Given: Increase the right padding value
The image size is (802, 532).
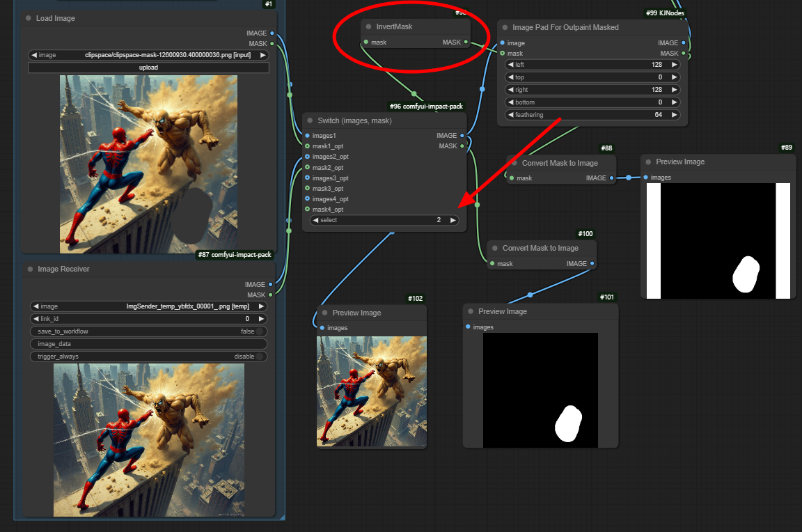Looking at the screenshot, I should pyautogui.click(x=674, y=90).
